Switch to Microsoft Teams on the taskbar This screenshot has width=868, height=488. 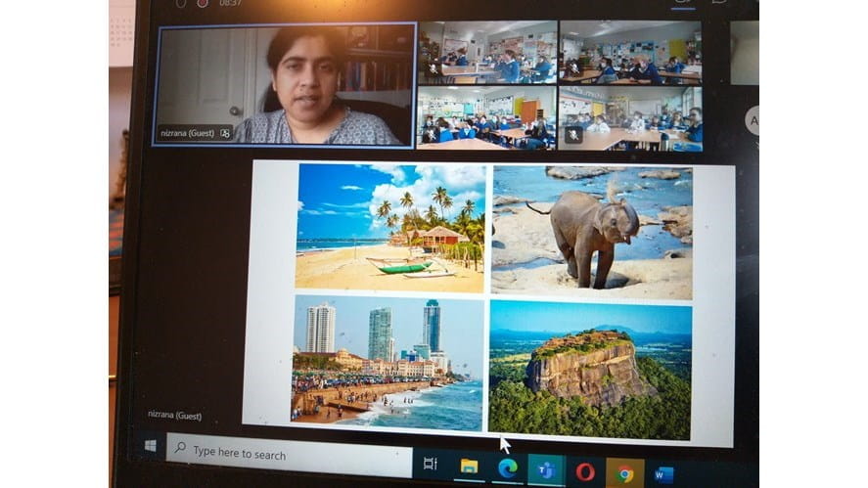click(x=545, y=470)
